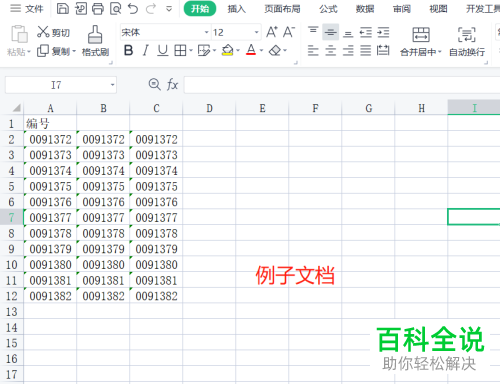Click the Save icon
The image size is (500, 384).
[x=63, y=9]
